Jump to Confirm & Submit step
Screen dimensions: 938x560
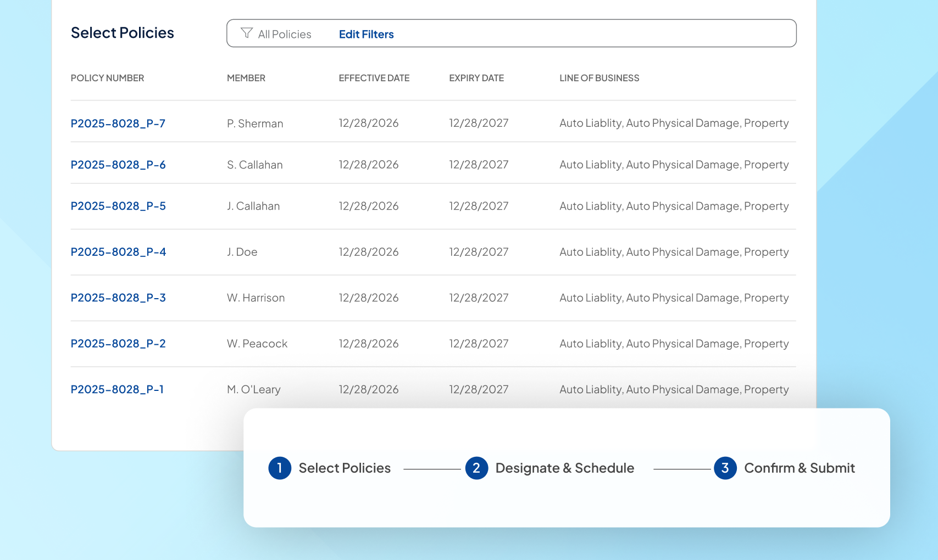pos(799,468)
